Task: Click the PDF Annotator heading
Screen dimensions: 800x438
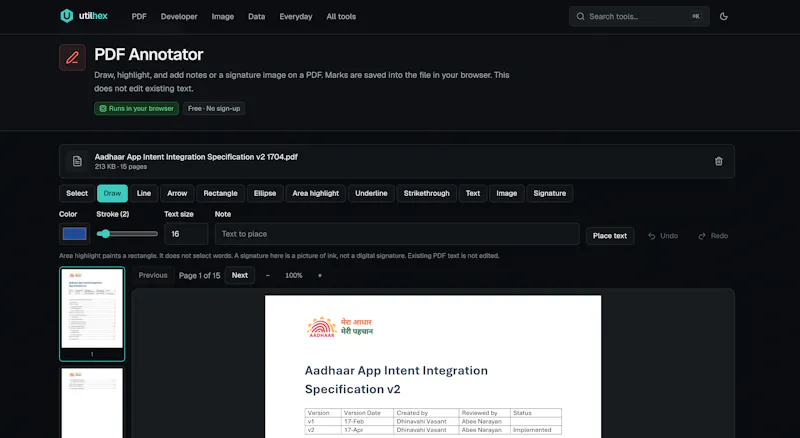Action: (x=148, y=54)
